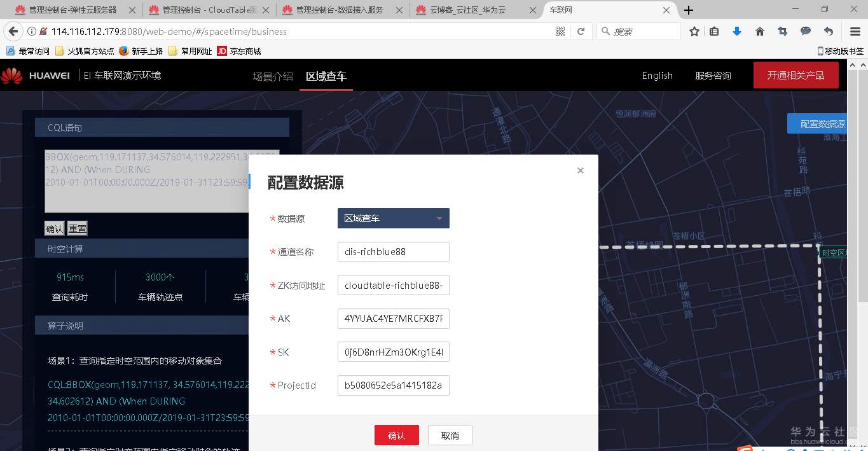
Task: Click the Huawei logo in the page header
Action: click(x=11, y=74)
